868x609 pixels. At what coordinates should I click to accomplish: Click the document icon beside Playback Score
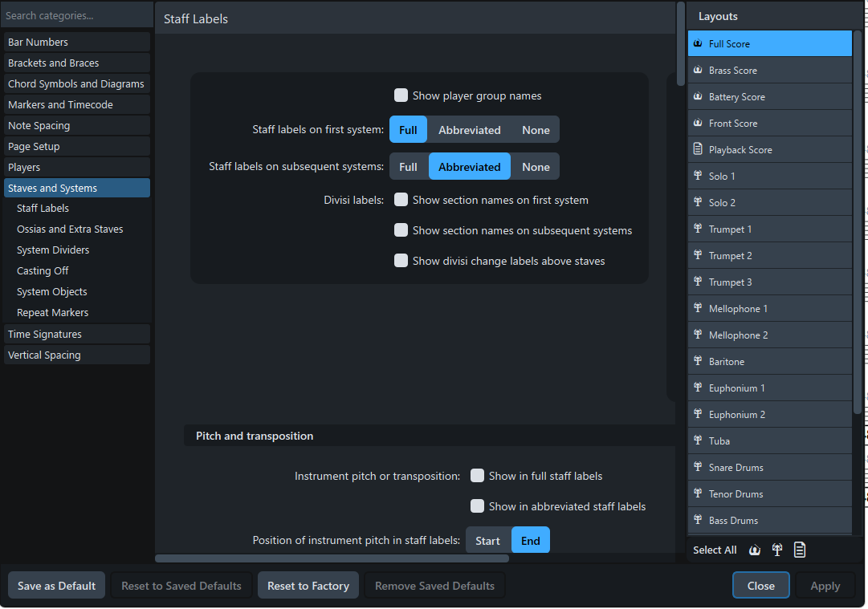point(696,149)
